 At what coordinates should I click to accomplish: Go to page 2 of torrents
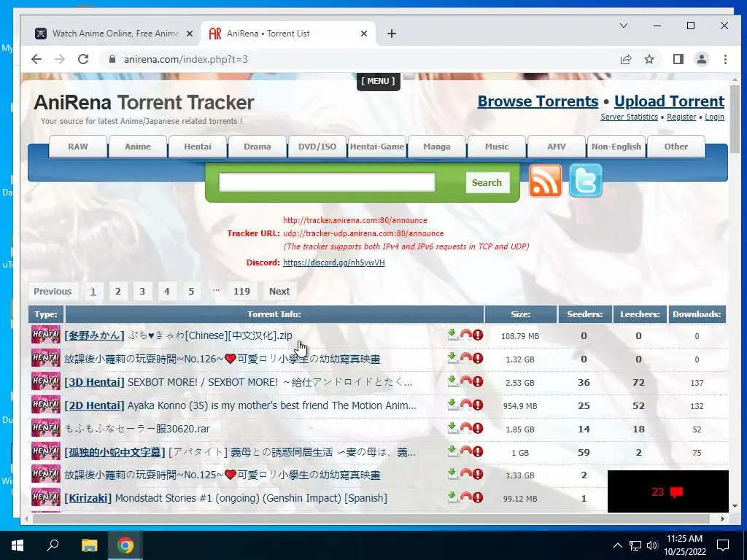(117, 292)
